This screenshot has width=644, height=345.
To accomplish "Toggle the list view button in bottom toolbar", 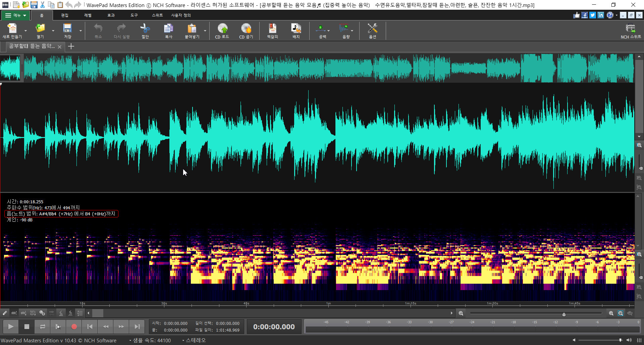I will point(80,313).
